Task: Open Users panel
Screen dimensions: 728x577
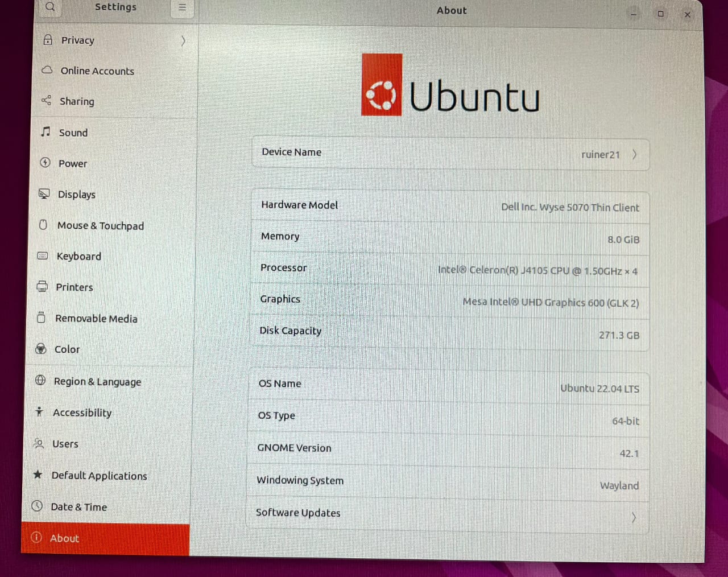Action: point(107,444)
